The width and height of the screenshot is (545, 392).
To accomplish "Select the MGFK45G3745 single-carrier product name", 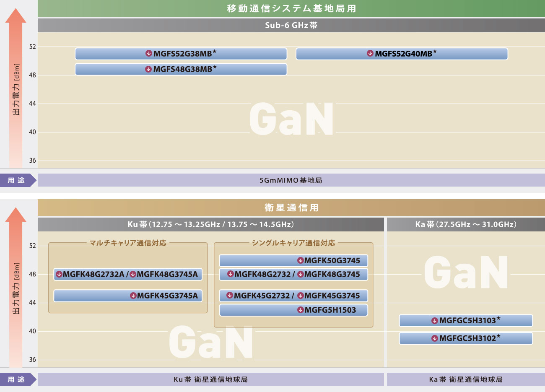I will pyautogui.click(x=332, y=296).
